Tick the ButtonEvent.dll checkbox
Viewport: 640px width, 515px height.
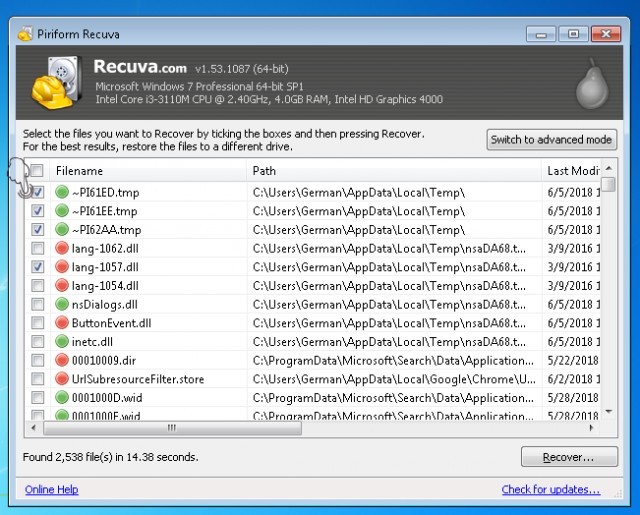pyautogui.click(x=38, y=323)
